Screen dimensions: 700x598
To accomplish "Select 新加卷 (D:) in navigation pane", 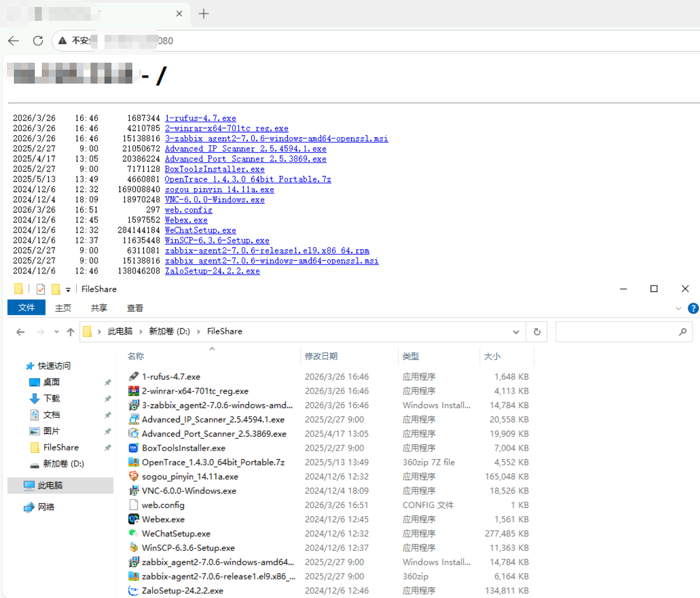I will coord(64,463).
